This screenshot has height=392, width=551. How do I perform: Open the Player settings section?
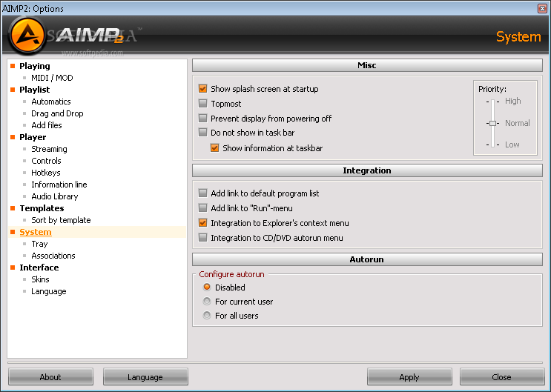pyautogui.click(x=33, y=137)
